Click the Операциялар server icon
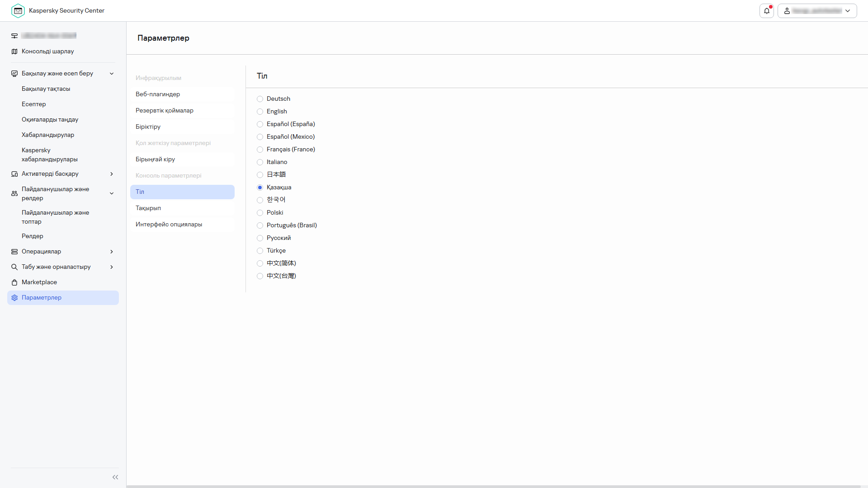The width and height of the screenshot is (868, 488). pyautogui.click(x=14, y=252)
